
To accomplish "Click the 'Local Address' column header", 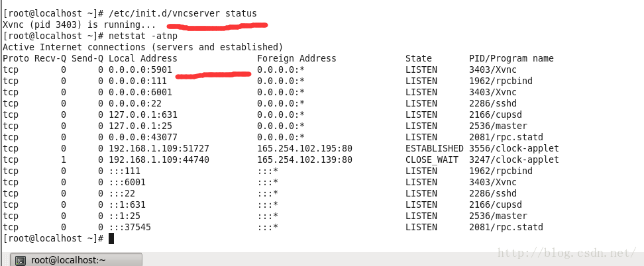I will [143, 58].
